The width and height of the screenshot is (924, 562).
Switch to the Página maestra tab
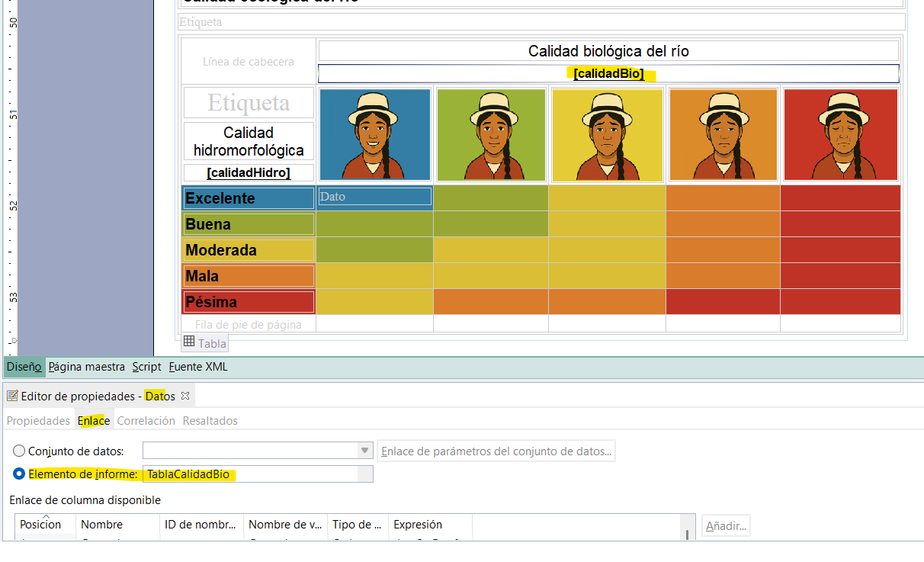[86, 367]
